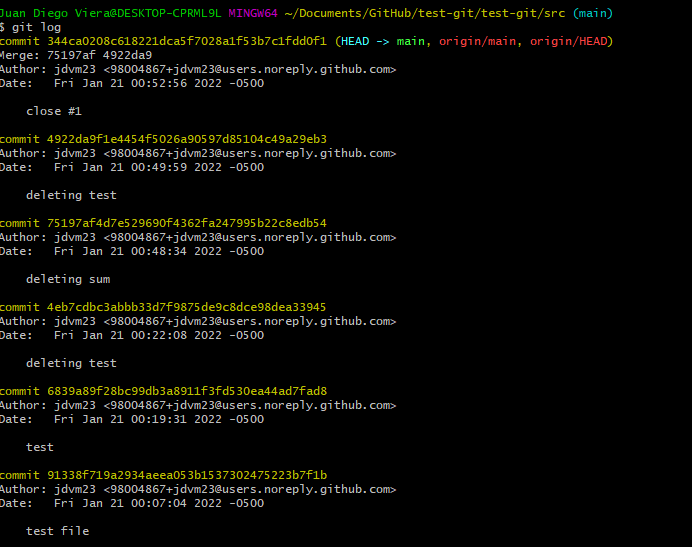
Task: Click the date 'Fri Jan 21 00:22:08 2022'
Action: coord(138,335)
